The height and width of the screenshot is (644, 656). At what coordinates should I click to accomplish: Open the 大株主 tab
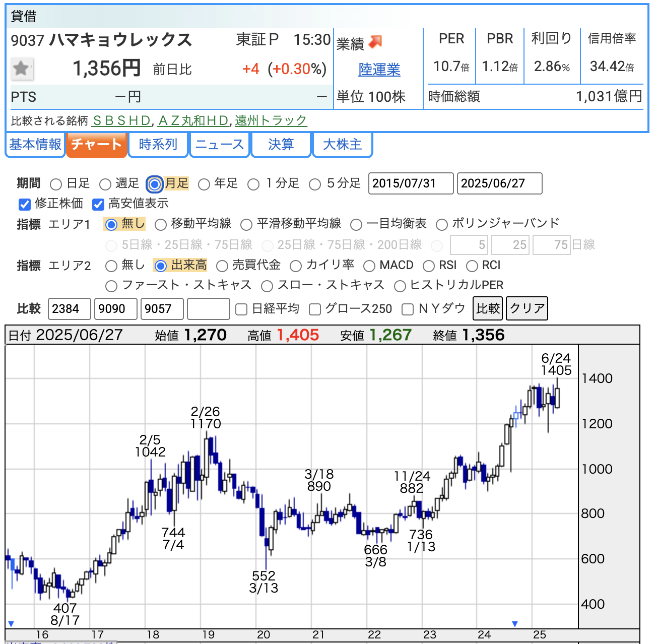343,145
